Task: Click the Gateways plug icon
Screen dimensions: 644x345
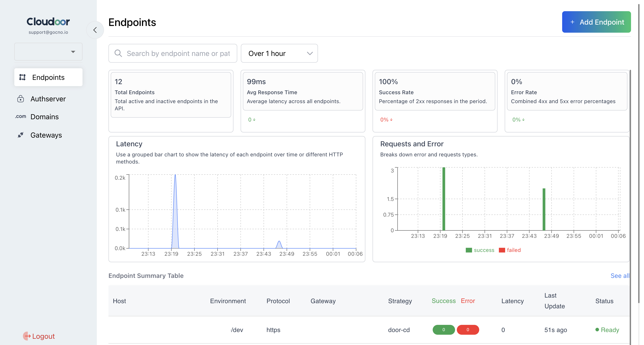Action: (21, 135)
